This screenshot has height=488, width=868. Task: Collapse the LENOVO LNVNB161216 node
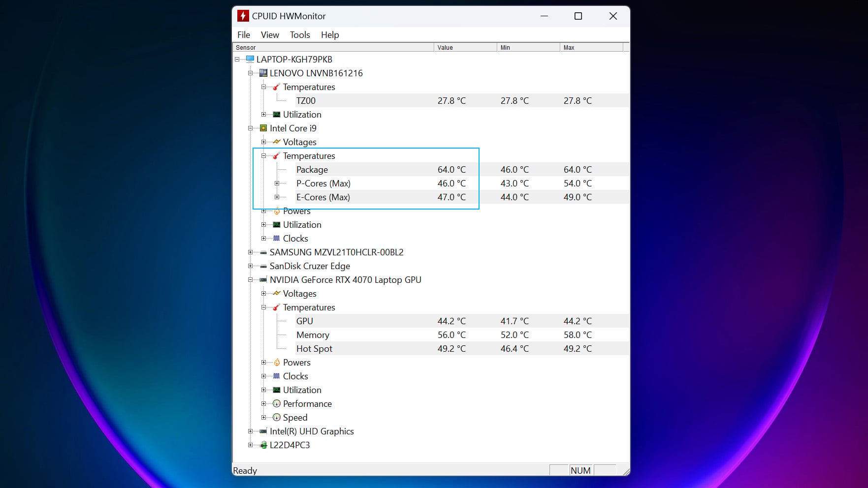[x=250, y=73]
